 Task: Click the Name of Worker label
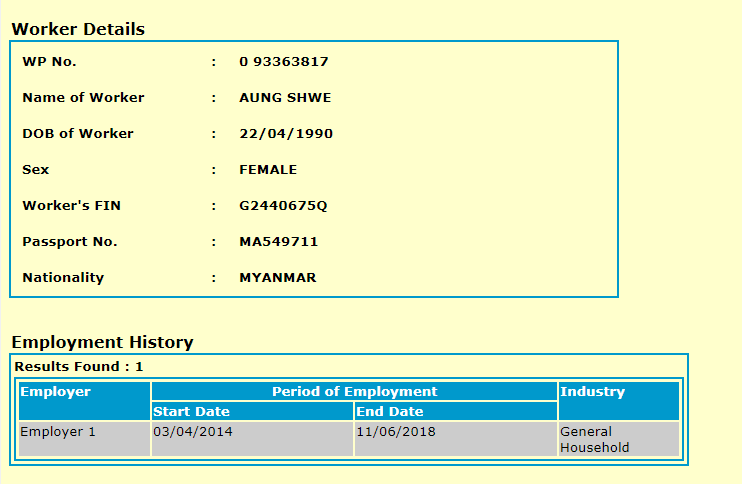coord(83,98)
